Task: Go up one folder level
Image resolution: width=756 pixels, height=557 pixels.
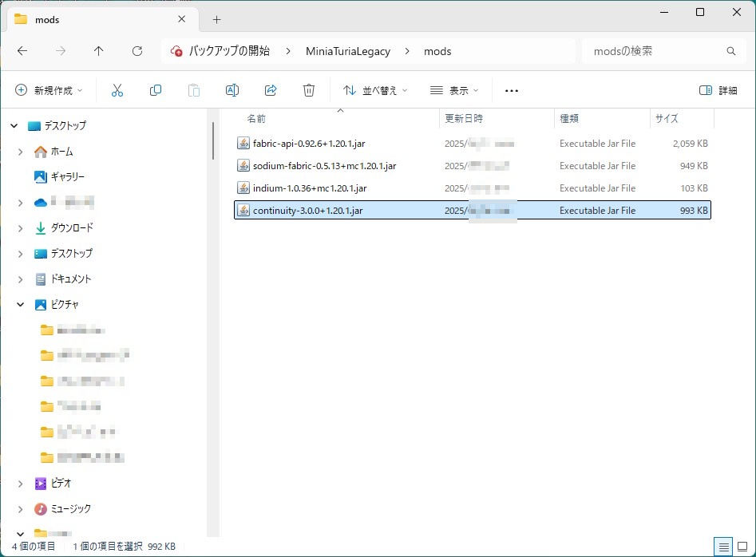Action: (98, 51)
